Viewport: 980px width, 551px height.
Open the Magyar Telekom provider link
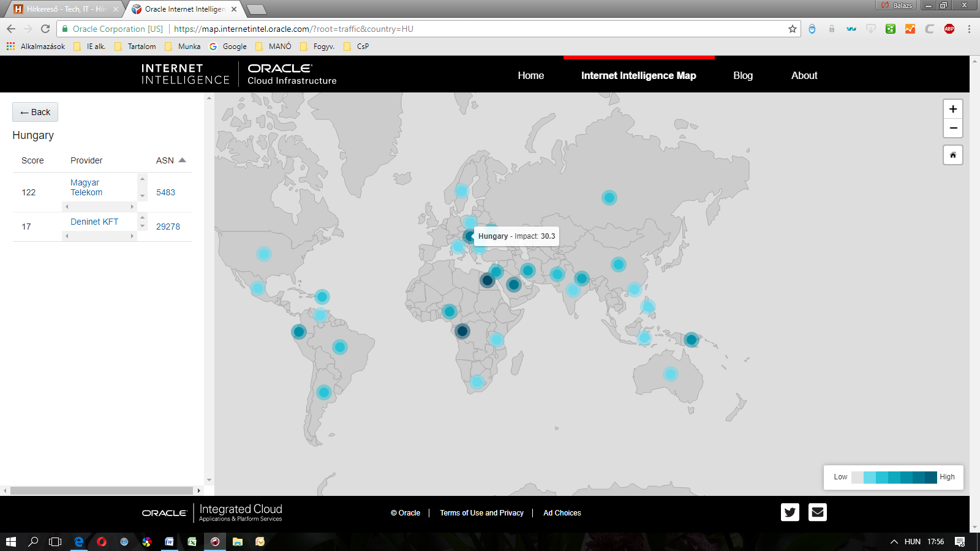coord(86,187)
